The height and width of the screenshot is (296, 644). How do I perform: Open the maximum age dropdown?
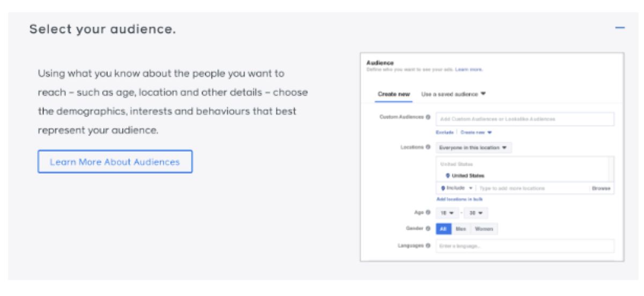(476, 213)
